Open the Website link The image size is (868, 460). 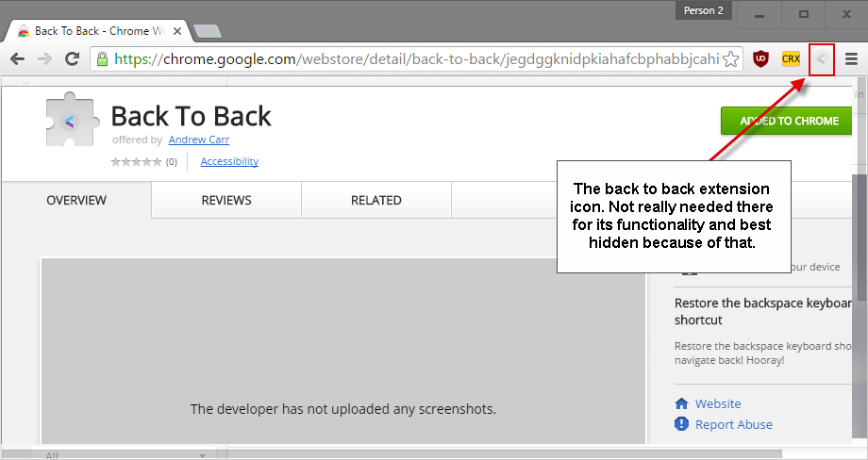pyautogui.click(x=718, y=403)
